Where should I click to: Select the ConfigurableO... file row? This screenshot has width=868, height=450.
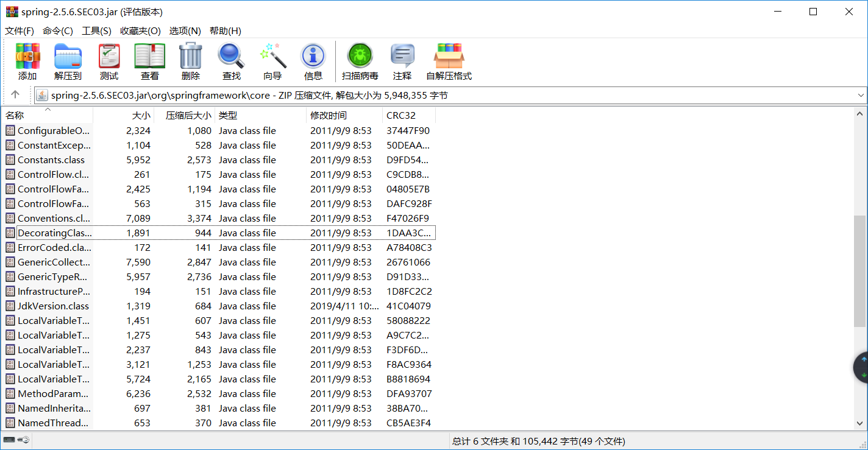point(219,130)
